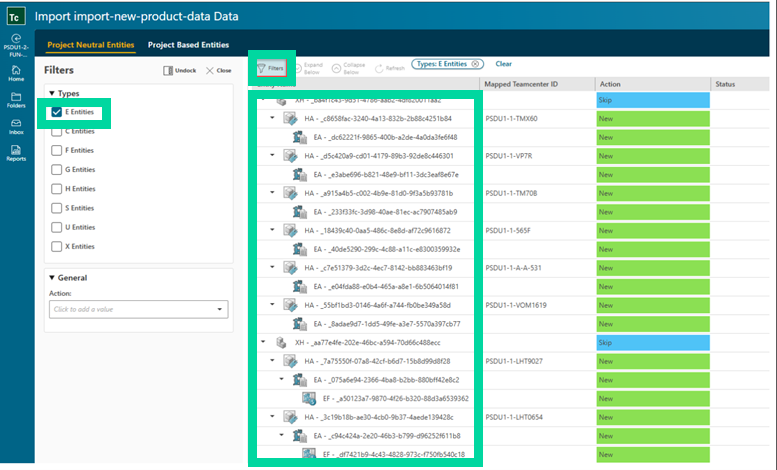Image resolution: width=777 pixels, height=470 pixels.
Task: Open Folders in the left sidebar
Action: 16,99
